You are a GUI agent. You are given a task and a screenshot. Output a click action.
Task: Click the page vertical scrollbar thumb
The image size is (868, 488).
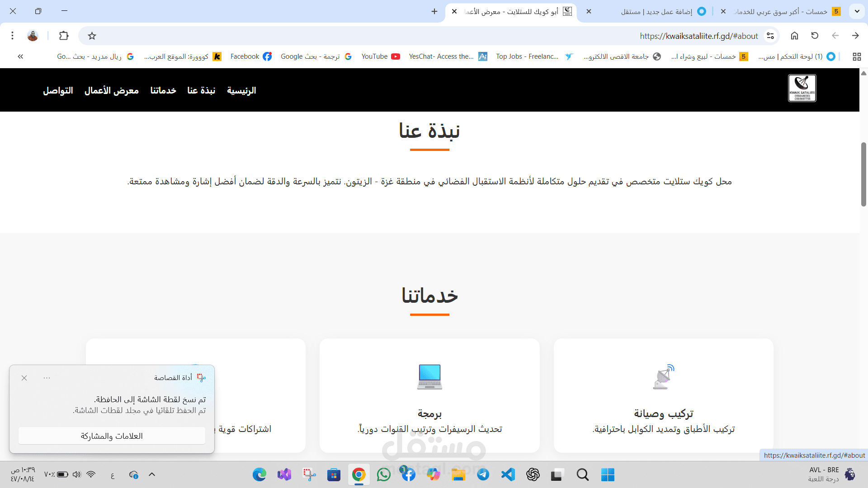pos(863,174)
